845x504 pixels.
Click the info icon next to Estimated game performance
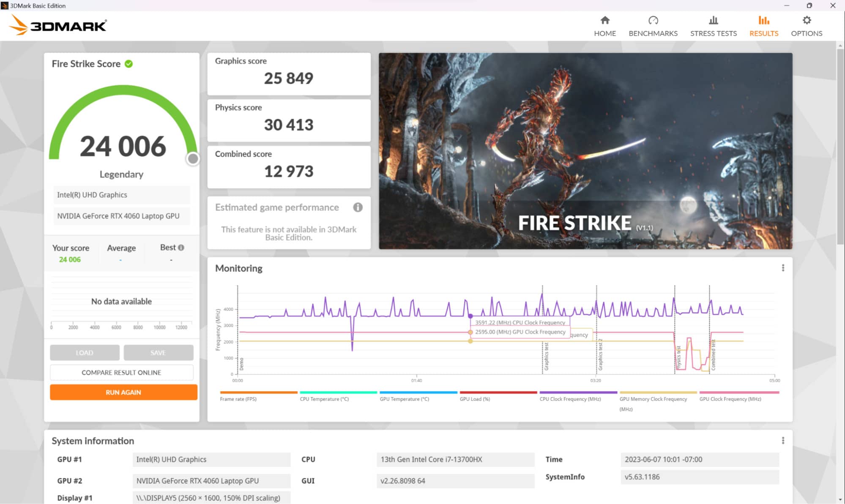click(x=358, y=207)
